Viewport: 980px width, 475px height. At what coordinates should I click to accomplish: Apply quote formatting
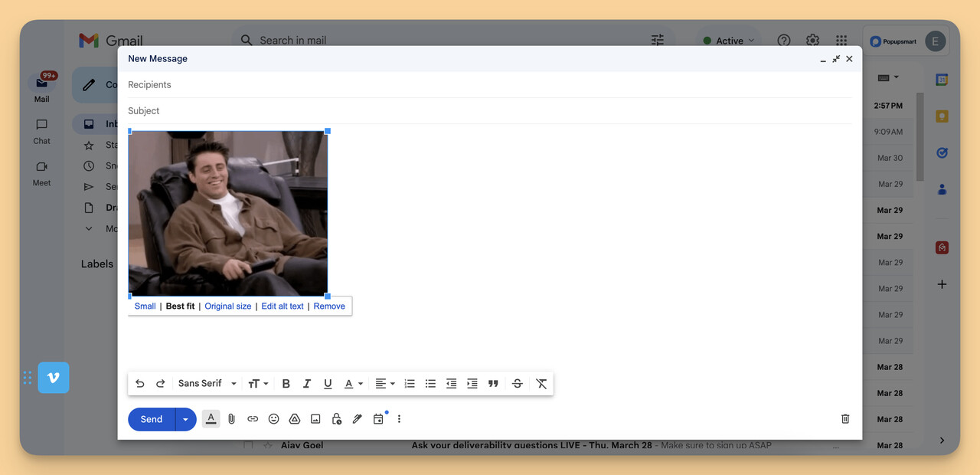pyautogui.click(x=493, y=384)
